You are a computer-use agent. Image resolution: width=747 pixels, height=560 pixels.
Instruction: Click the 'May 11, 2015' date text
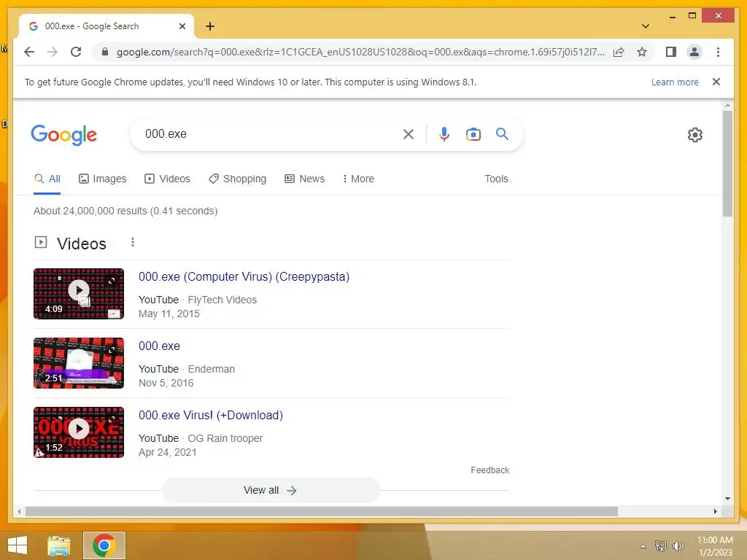(169, 314)
